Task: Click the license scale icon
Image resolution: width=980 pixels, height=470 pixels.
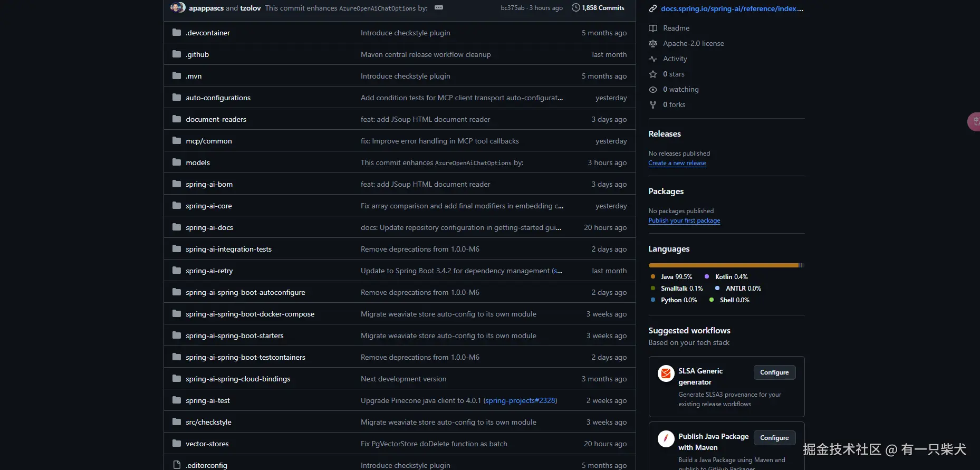Action: pos(653,43)
